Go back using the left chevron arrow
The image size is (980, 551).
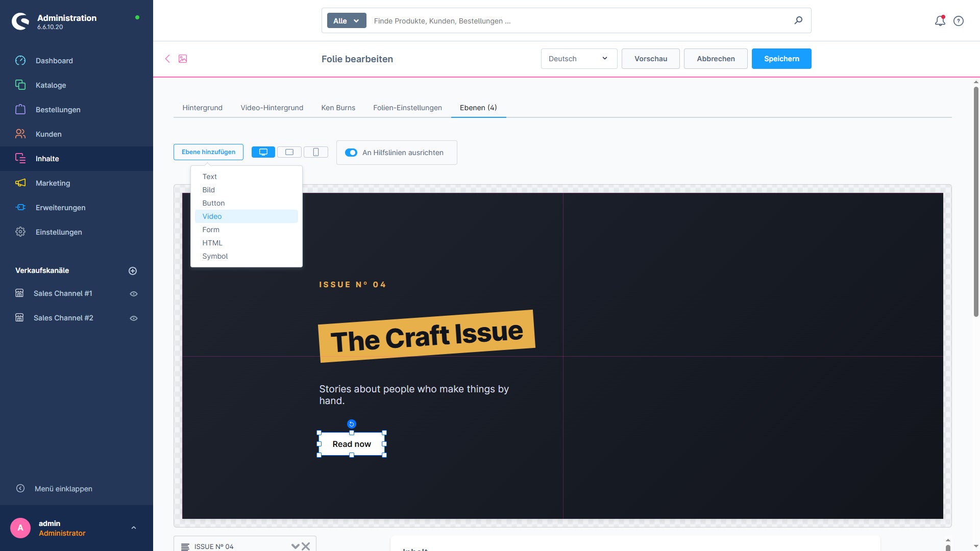click(x=167, y=59)
